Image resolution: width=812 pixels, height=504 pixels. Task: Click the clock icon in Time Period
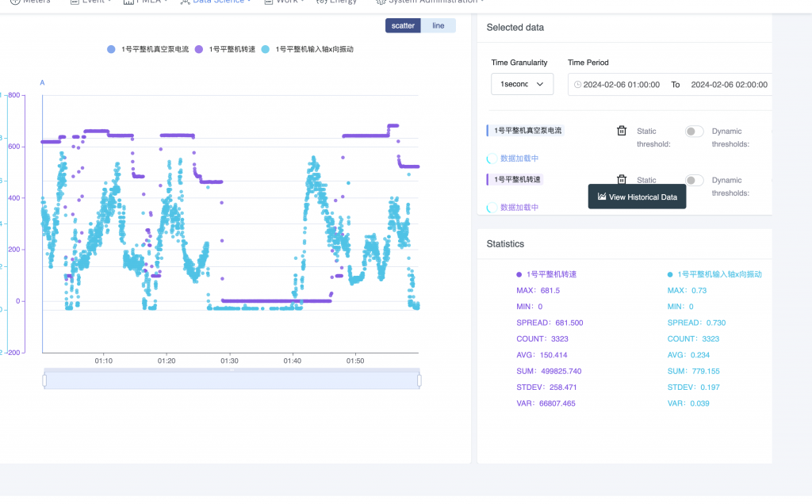(577, 84)
